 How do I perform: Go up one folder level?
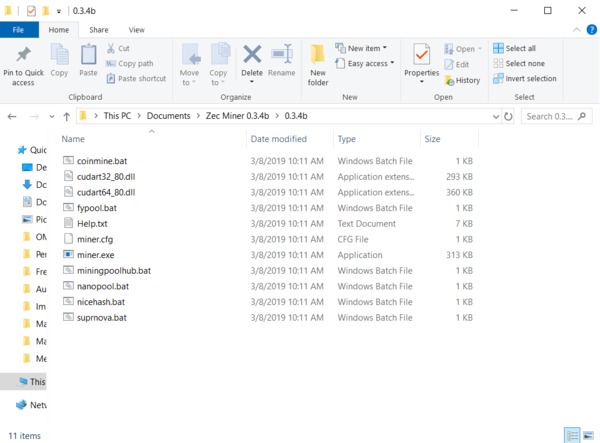tap(67, 116)
